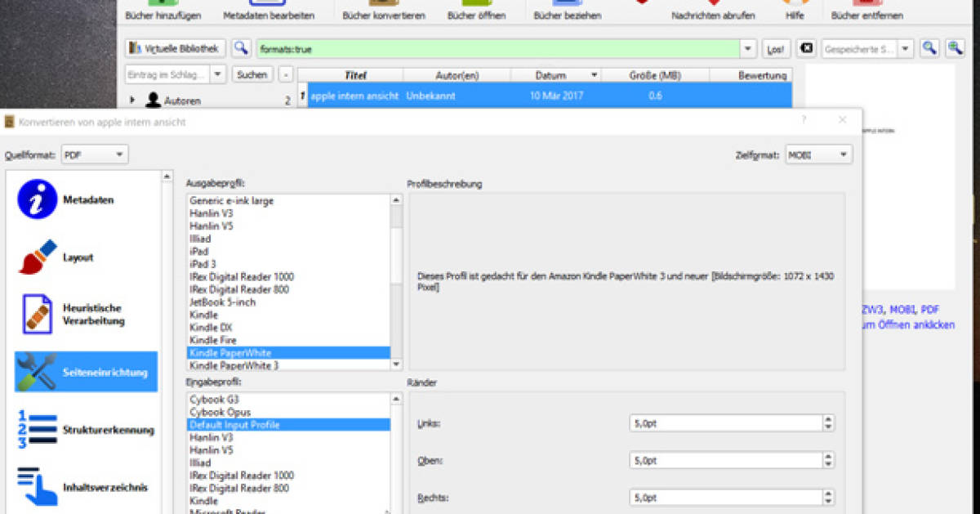This screenshot has height=514, width=980.
Task: Increase the Links margin with stepper
Action: (828, 419)
